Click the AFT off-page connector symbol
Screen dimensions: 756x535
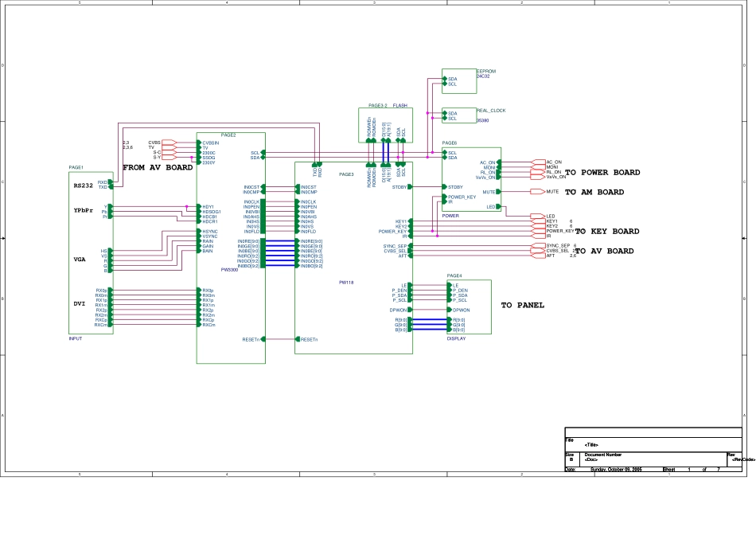point(537,256)
